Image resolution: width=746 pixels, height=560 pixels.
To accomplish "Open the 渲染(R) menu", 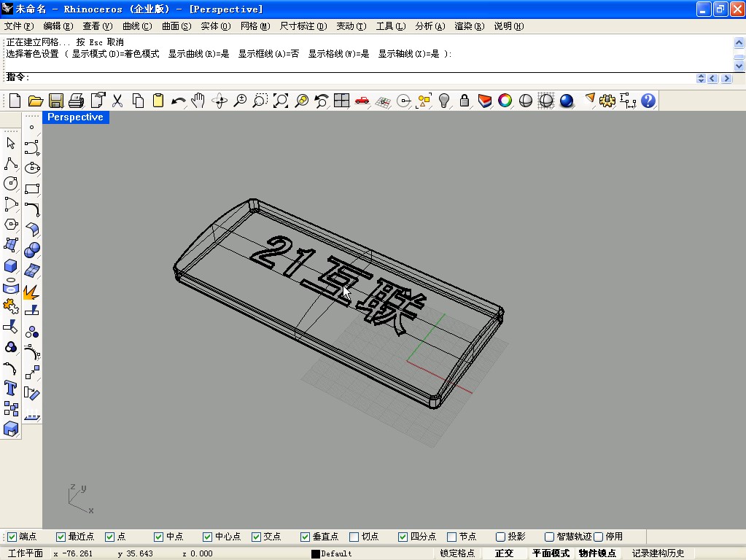I will click(x=469, y=26).
